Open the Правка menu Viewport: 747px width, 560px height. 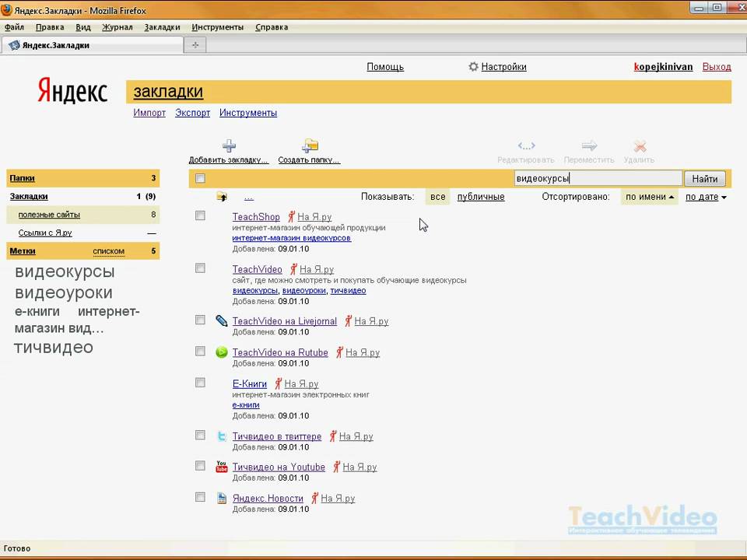coord(50,27)
